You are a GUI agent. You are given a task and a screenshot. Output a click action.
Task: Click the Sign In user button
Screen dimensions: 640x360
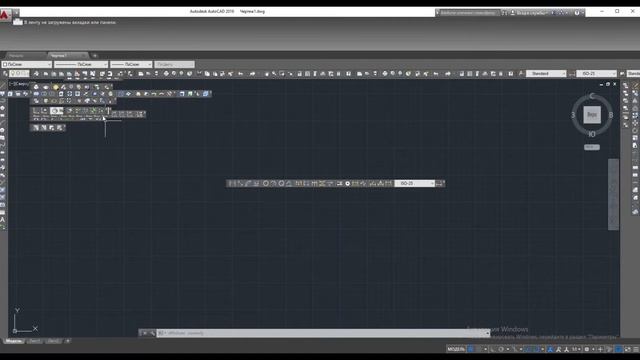click(529, 13)
